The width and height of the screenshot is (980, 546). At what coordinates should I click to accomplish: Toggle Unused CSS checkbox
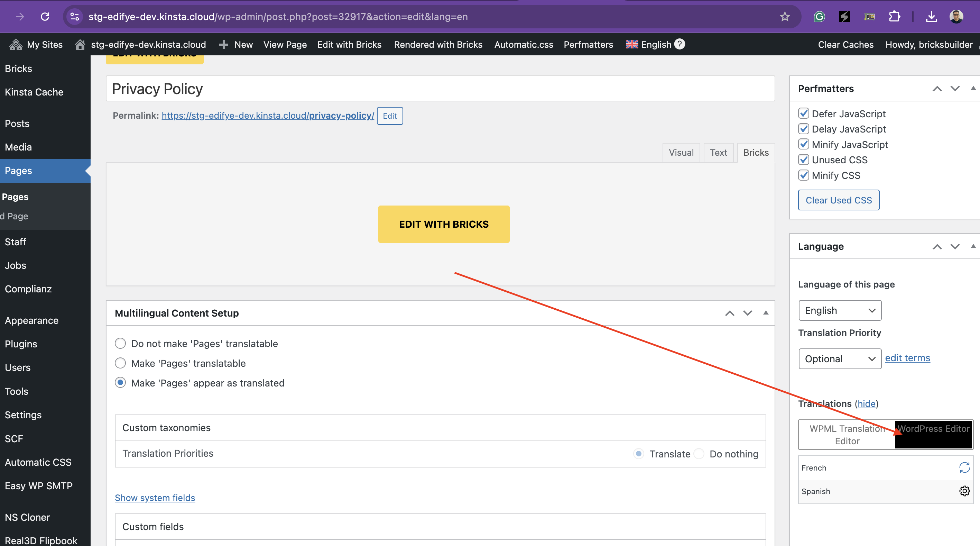coord(804,160)
